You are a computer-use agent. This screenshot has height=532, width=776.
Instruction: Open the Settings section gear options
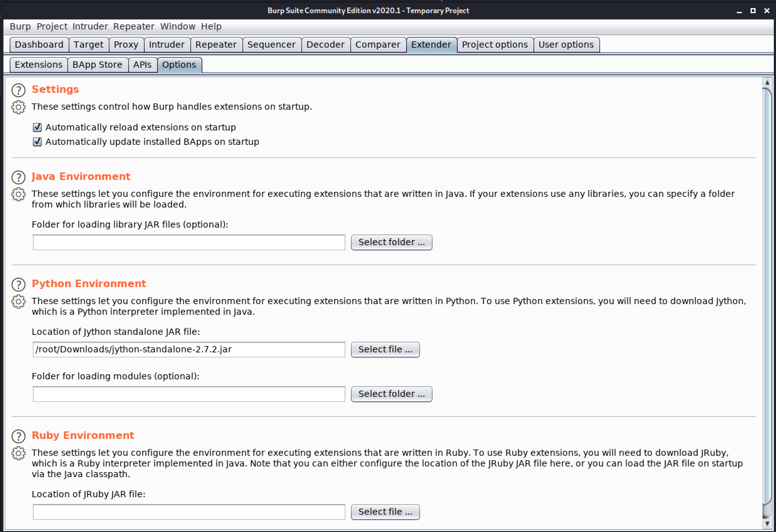[19, 107]
